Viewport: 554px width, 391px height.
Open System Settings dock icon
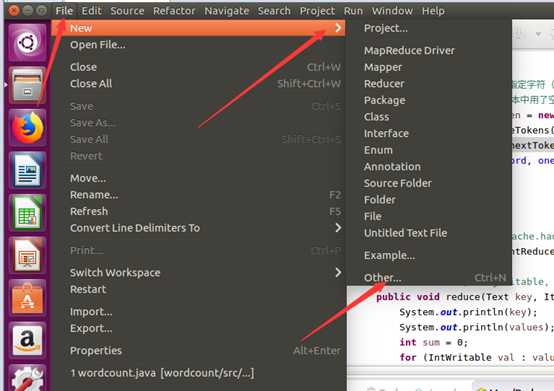[x=27, y=378]
